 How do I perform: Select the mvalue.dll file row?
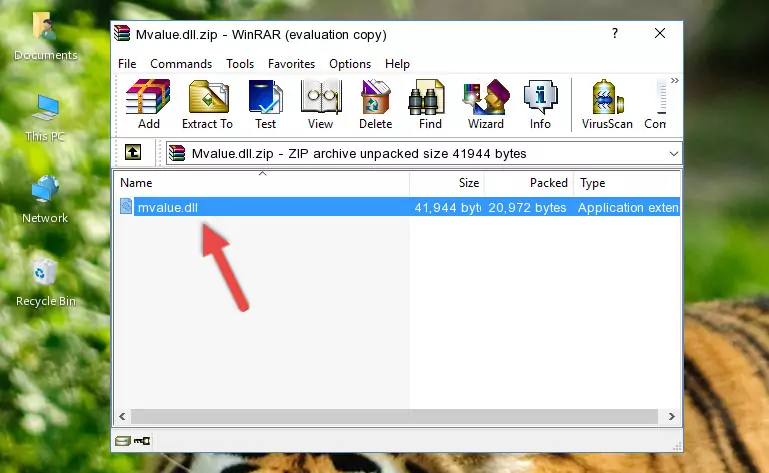(x=398, y=207)
